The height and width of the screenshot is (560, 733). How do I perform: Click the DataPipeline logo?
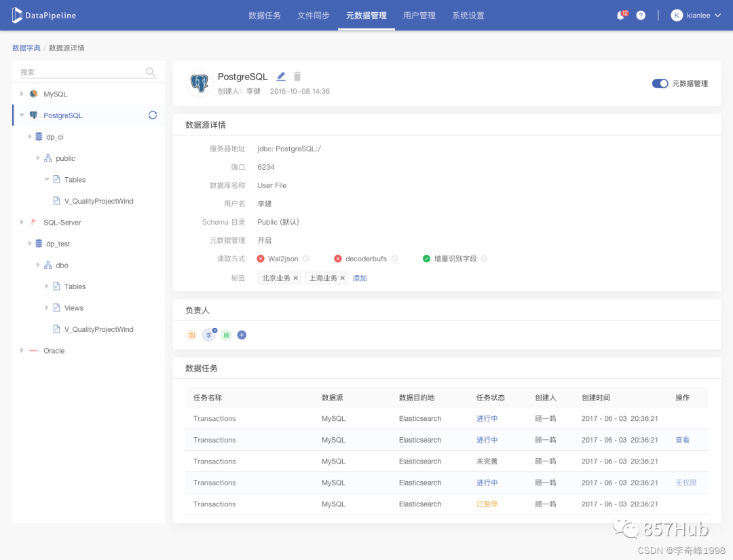point(44,16)
